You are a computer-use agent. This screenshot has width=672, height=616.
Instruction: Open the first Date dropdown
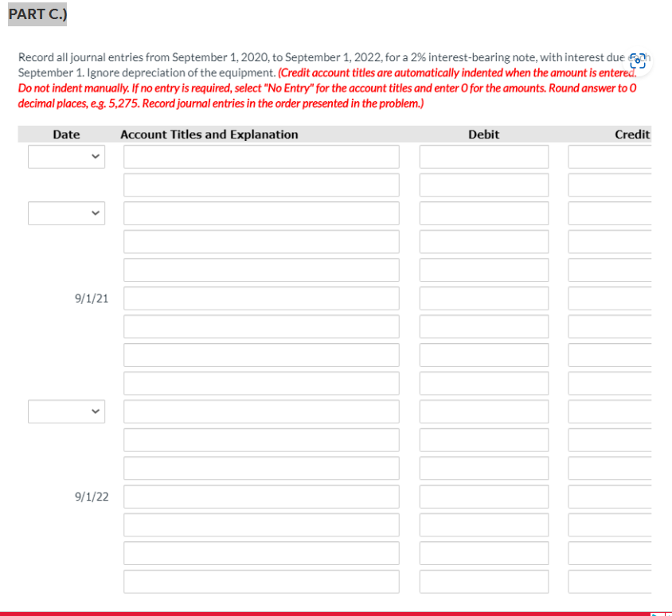(x=66, y=156)
